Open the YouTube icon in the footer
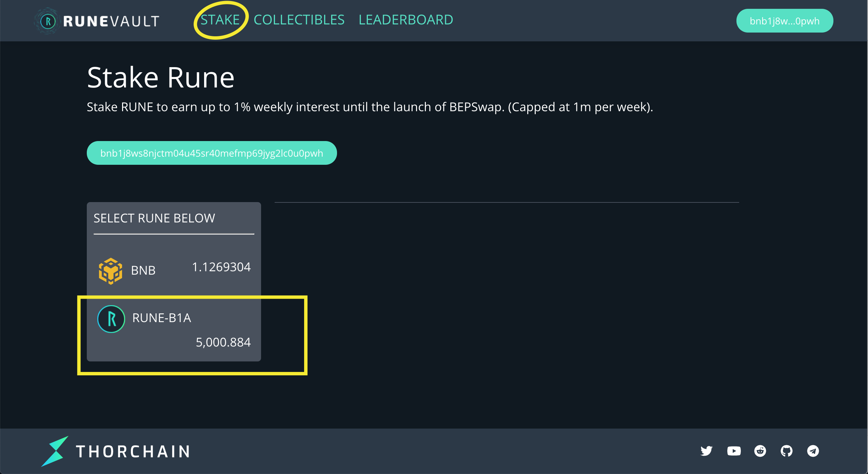The height and width of the screenshot is (474, 868). [x=734, y=451]
